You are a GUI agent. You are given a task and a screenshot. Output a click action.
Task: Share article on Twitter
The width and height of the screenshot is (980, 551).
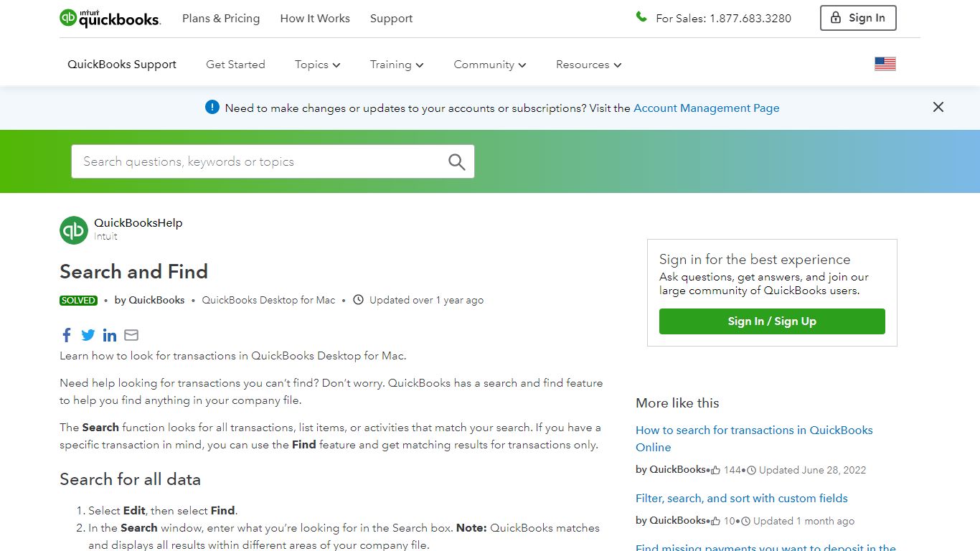coord(88,335)
